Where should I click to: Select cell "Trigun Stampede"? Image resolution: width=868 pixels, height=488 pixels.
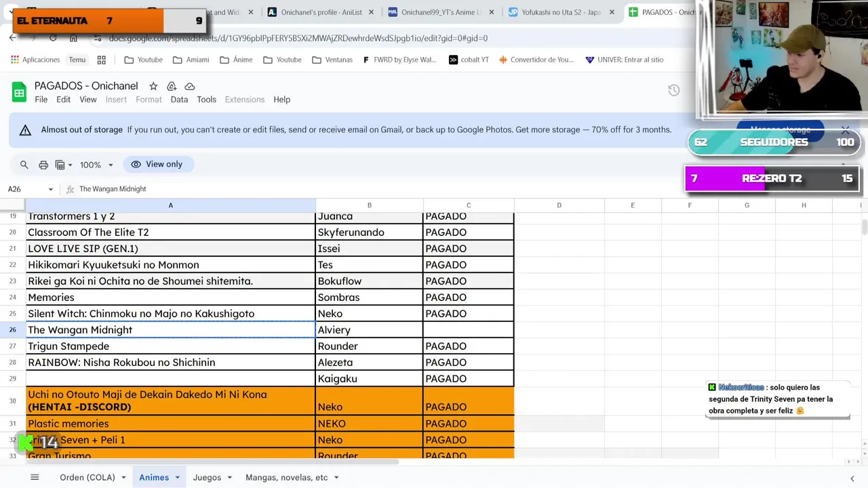click(170, 346)
